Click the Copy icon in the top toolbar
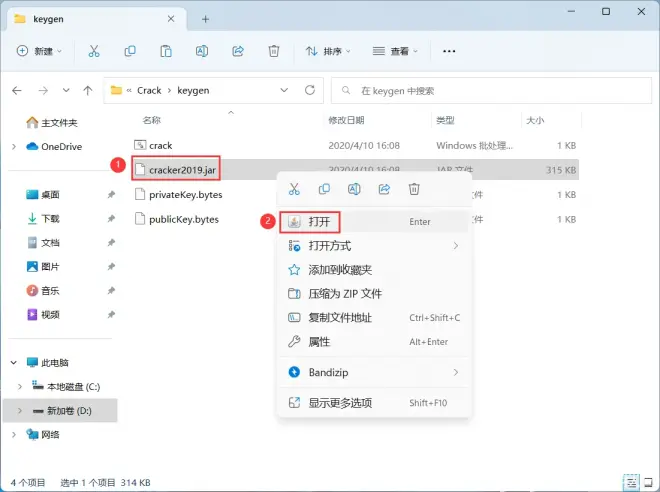The image size is (660, 492). click(x=130, y=51)
